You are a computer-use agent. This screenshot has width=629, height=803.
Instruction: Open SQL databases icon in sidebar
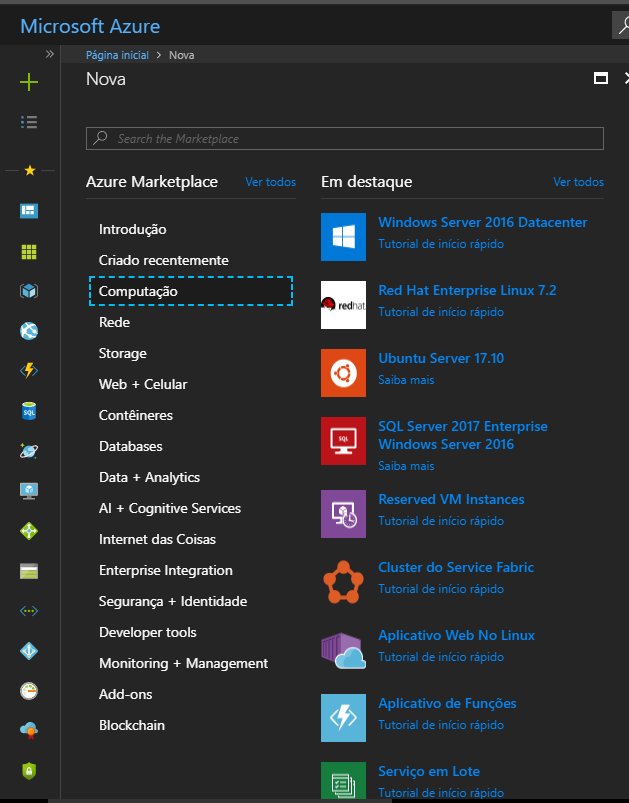coord(29,411)
